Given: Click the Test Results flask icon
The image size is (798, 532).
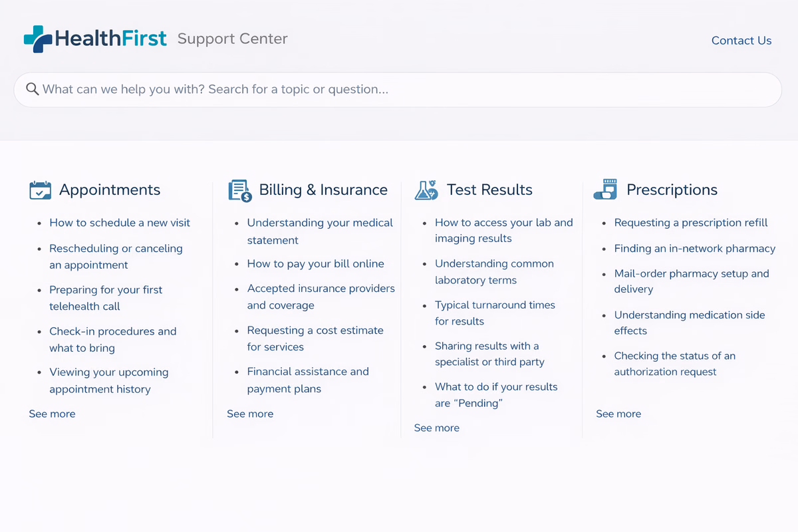Looking at the screenshot, I should pyautogui.click(x=426, y=190).
